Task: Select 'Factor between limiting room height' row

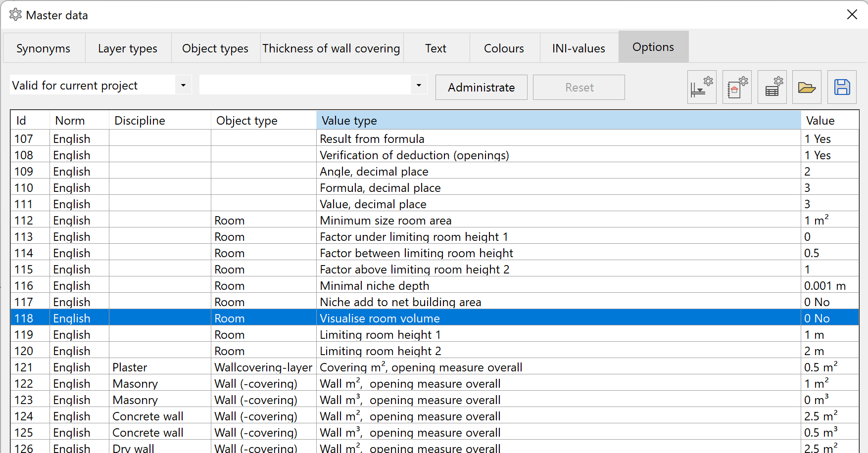Action: [434, 253]
